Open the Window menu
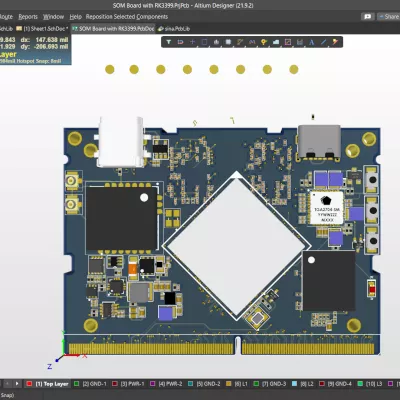The height and width of the screenshot is (400, 400). pyautogui.click(x=53, y=17)
